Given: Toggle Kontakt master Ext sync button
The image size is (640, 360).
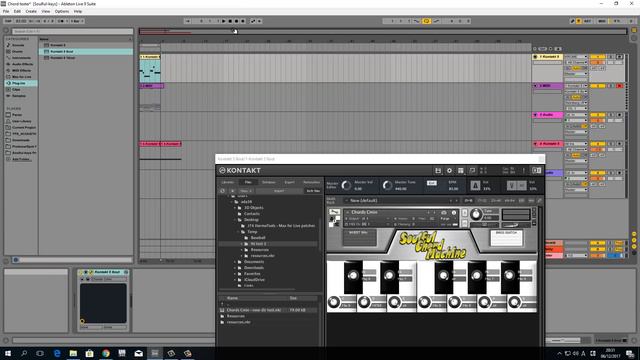Looking at the screenshot, I should (431, 183).
